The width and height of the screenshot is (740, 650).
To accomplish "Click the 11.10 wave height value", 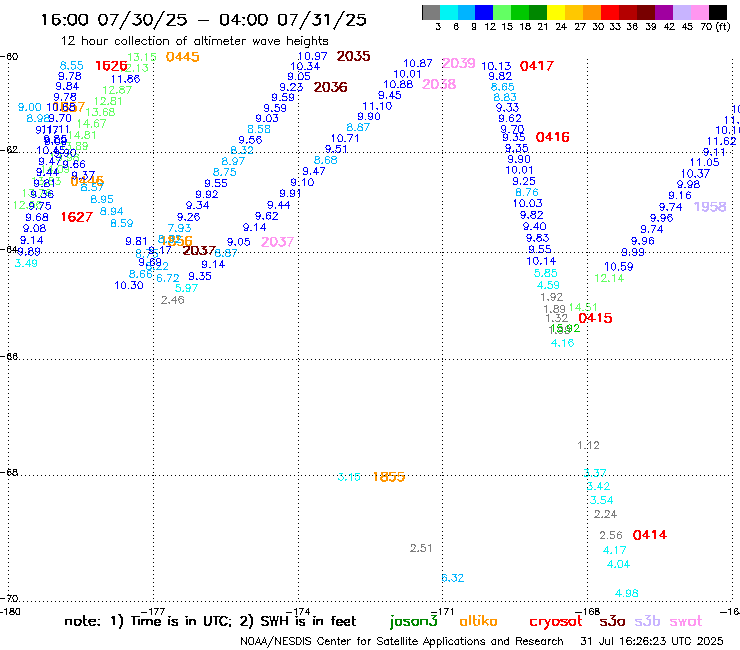I will coord(377,106).
